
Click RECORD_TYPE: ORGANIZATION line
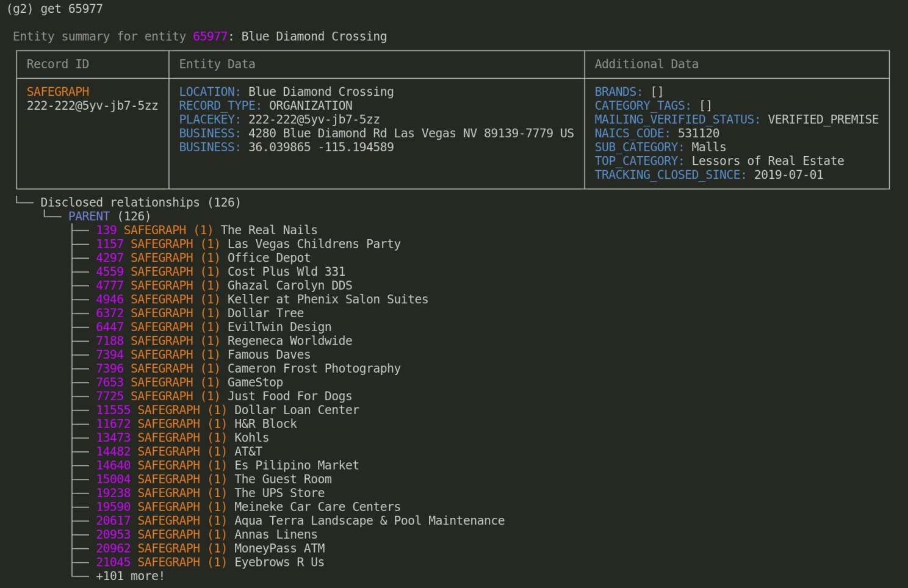click(265, 106)
